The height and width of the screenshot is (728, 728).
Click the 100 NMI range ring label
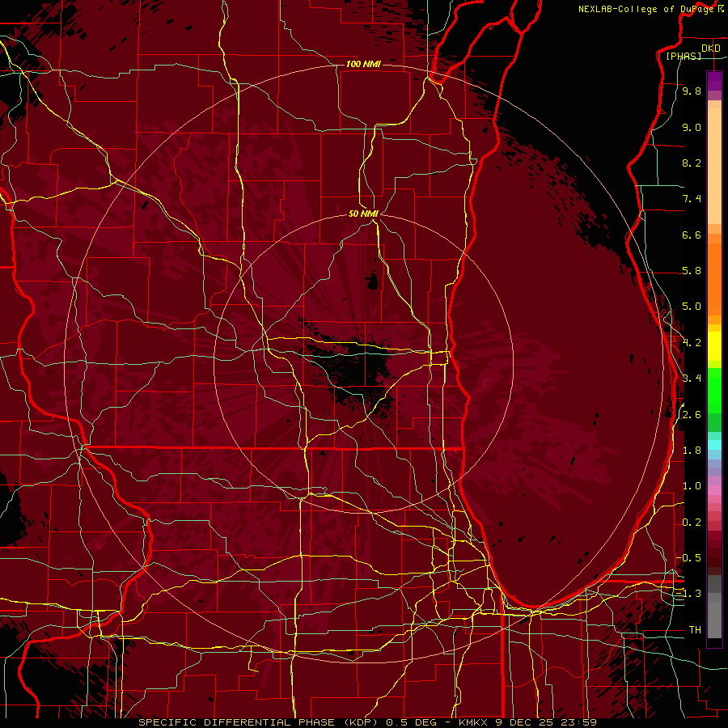click(x=363, y=64)
